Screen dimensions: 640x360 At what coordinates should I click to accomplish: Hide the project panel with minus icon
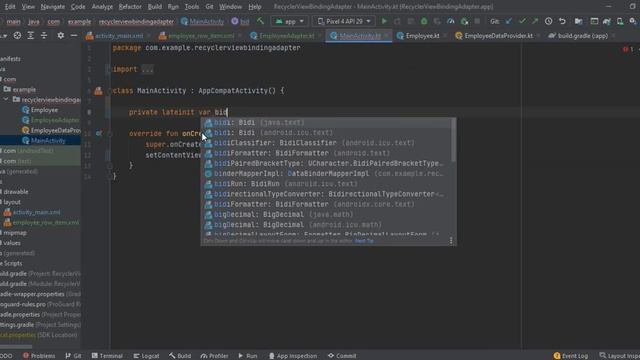(x=74, y=36)
